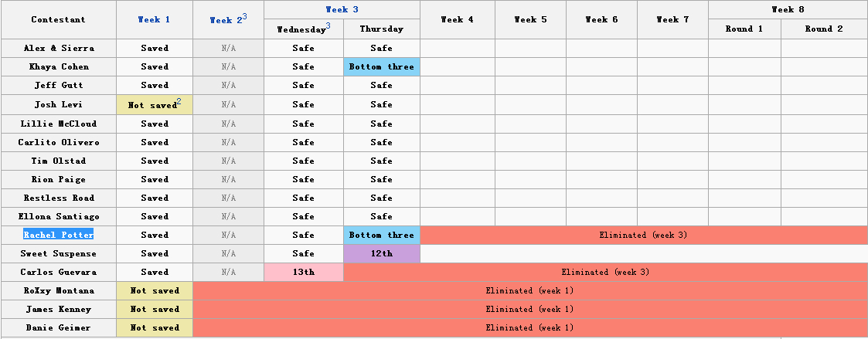The width and height of the screenshot is (868, 339).
Task: Click the Contestant column header
Action: point(59,19)
